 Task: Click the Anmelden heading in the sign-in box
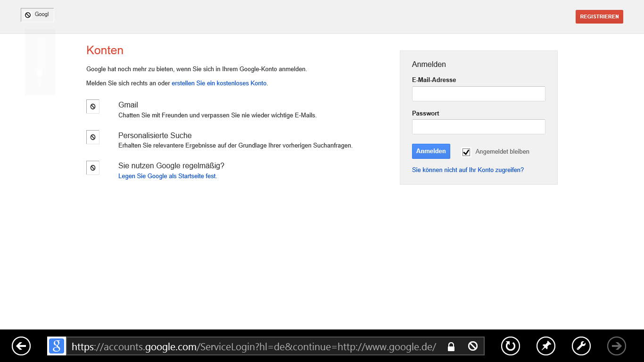(429, 65)
